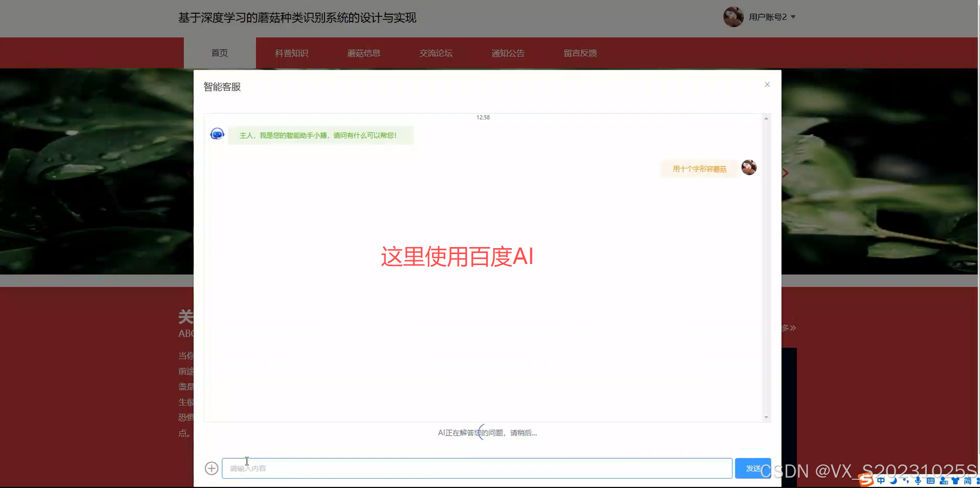Click the AI正在解答您的问题 status text
This screenshot has height=488, width=980.
[x=487, y=433]
